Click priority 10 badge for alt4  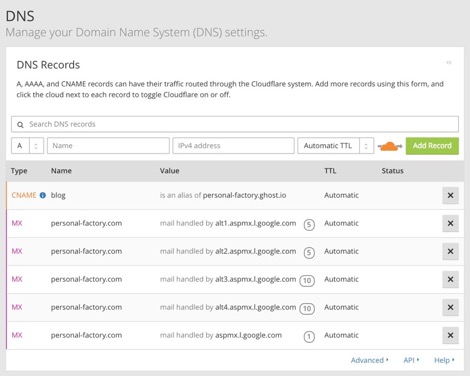(307, 309)
